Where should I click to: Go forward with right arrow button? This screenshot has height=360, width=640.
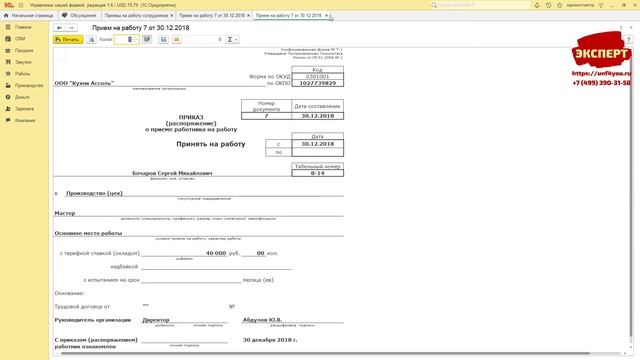(71, 28)
